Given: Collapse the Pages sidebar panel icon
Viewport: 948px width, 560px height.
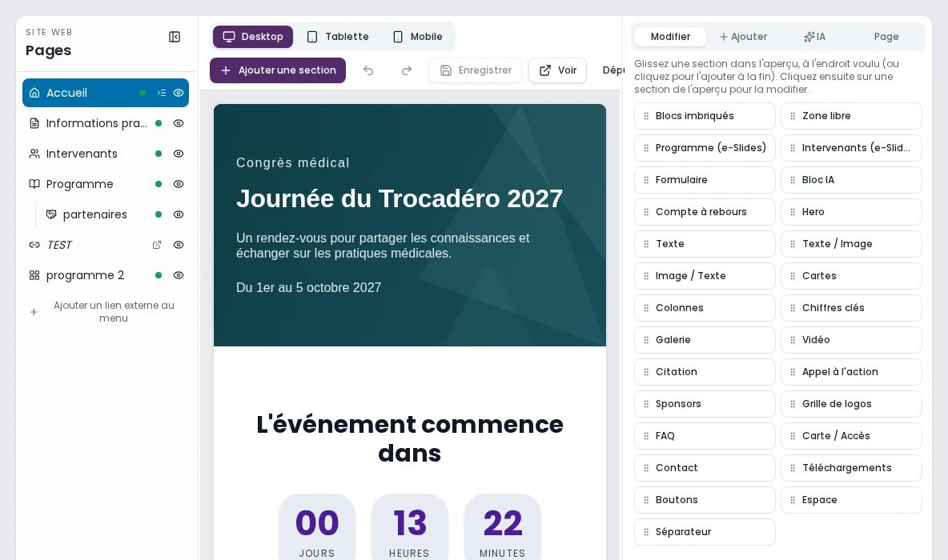Looking at the screenshot, I should click(x=174, y=37).
